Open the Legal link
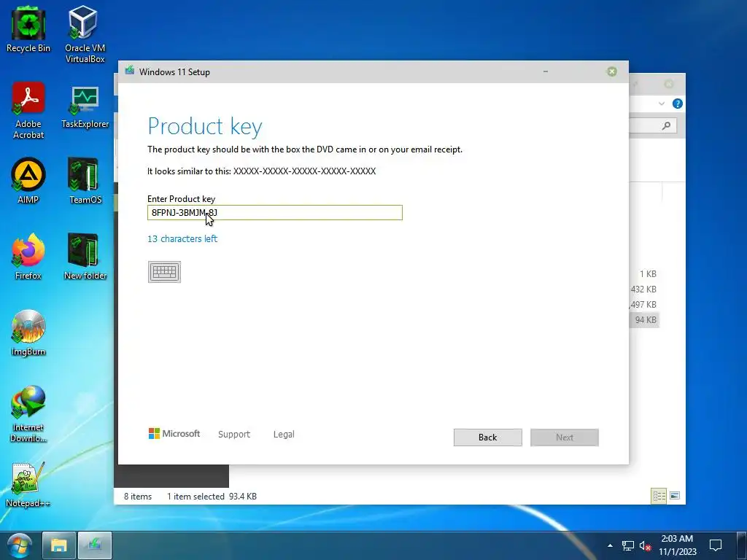The width and height of the screenshot is (747, 560). pos(284,435)
